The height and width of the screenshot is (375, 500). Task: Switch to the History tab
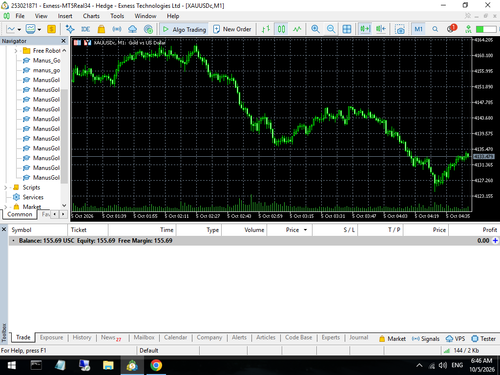(82, 337)
